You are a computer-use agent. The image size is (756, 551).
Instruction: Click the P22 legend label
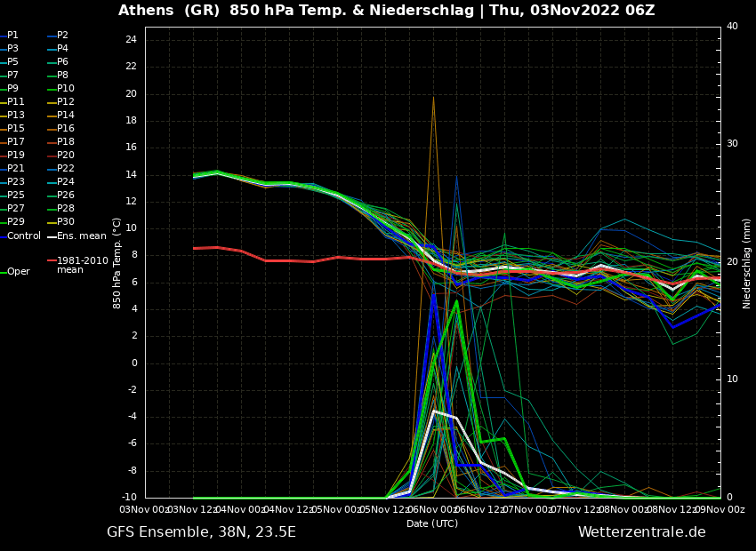pos(65,169)
